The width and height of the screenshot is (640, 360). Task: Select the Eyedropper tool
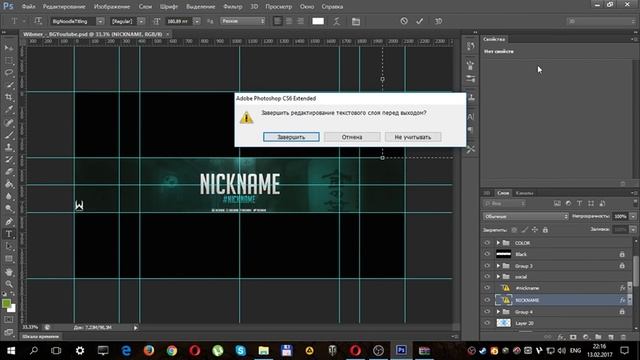9,109
